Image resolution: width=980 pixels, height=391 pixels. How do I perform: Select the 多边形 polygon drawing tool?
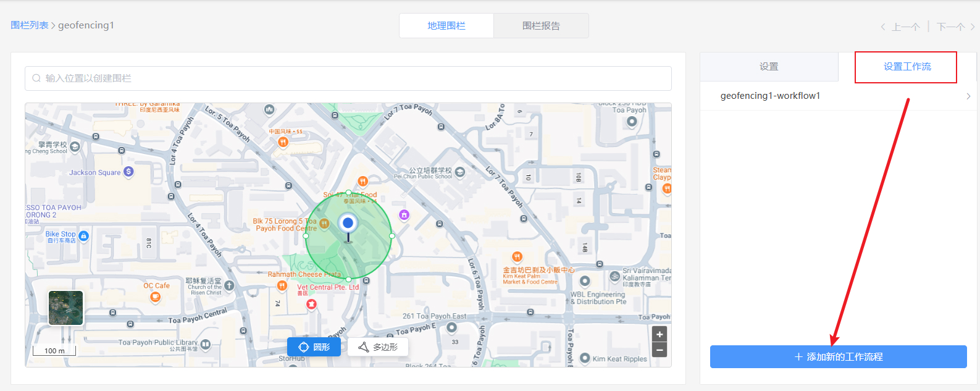378,347
